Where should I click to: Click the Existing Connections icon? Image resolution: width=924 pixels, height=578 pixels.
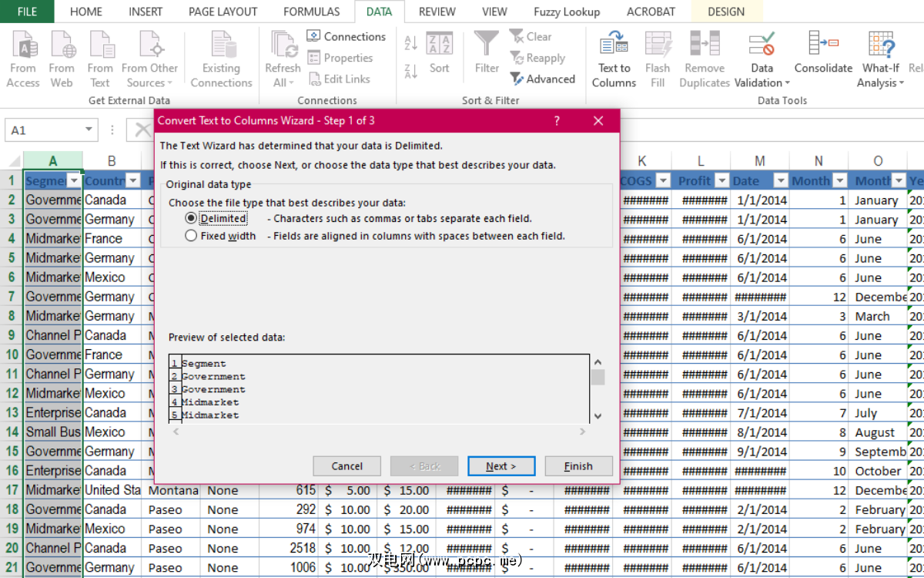222,46
